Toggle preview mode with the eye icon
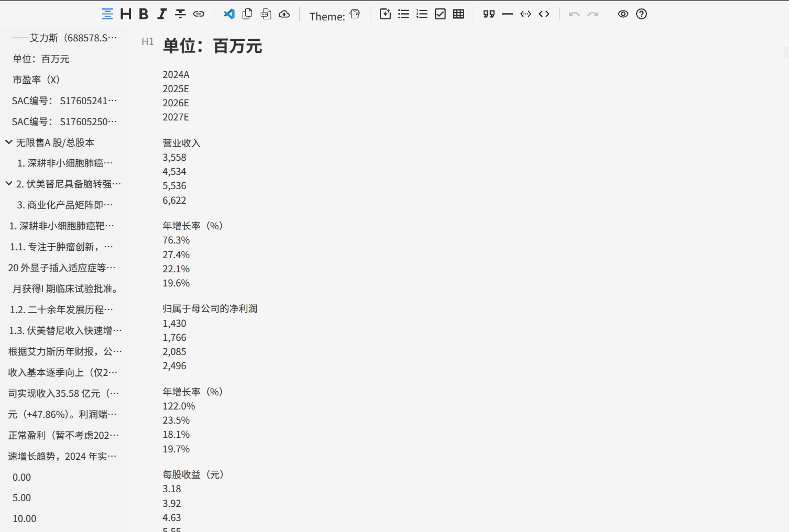 coord(622,14)
